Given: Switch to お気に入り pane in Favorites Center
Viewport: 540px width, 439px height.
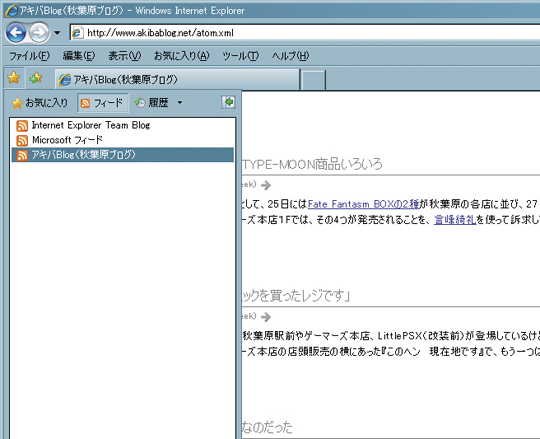Looking at the screenshot, I should coord(40,103).
